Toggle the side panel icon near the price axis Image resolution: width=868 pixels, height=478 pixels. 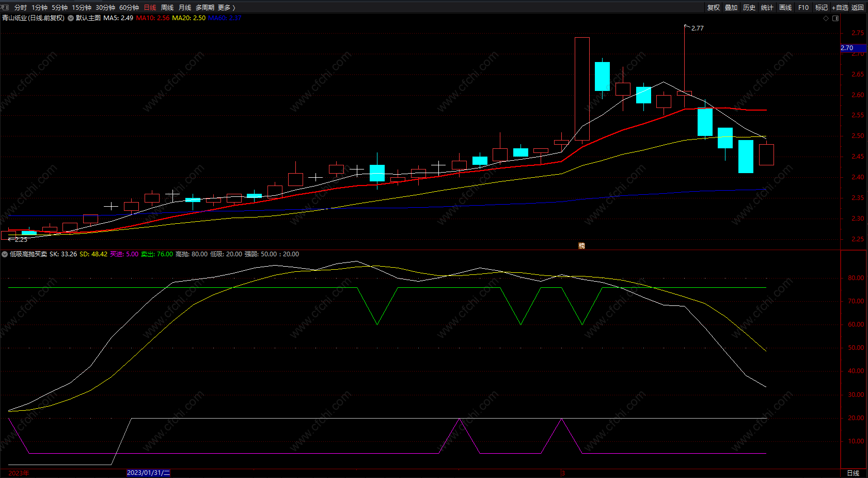click(x=835, y=18)
